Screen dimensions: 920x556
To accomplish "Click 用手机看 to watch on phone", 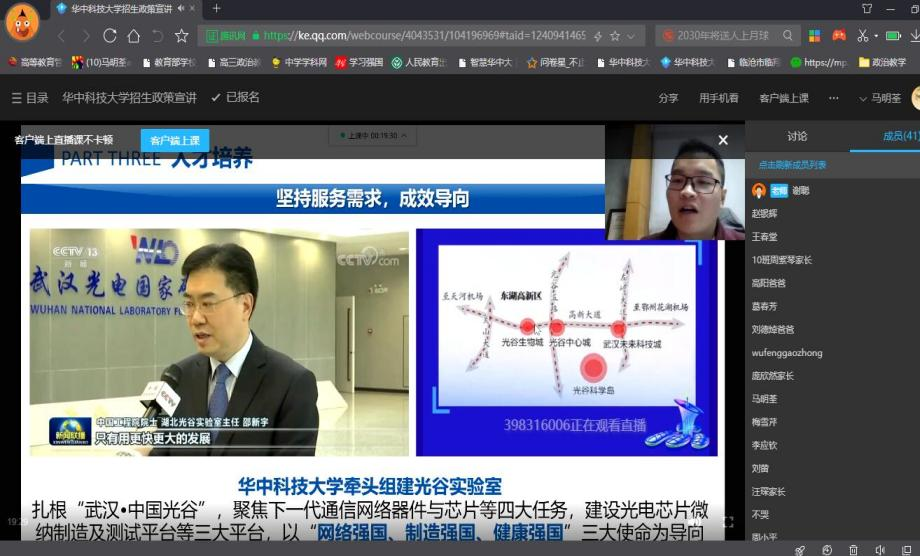I will click(x=718, y=98).
